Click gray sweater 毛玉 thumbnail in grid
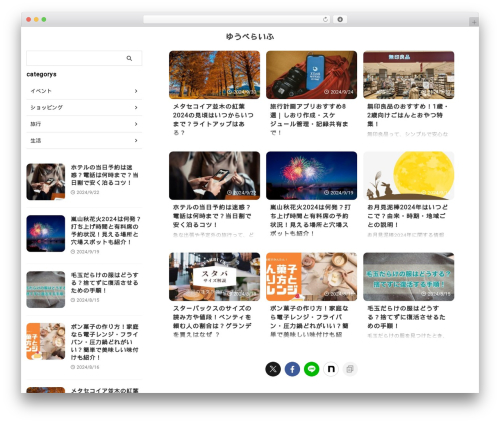Screen dimensions: 500x423 pyautogui.click(x=409, y=277)
